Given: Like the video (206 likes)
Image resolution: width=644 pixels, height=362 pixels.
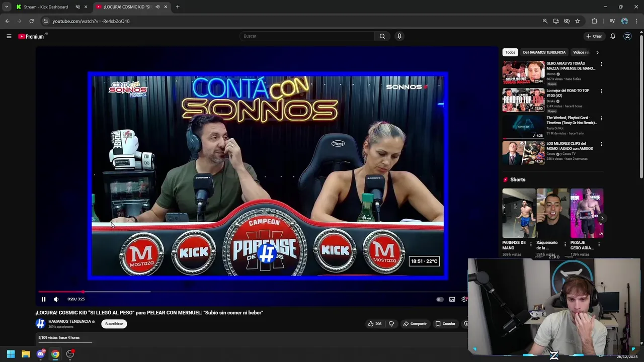Looking at the screenshot, I should (375, 324).
